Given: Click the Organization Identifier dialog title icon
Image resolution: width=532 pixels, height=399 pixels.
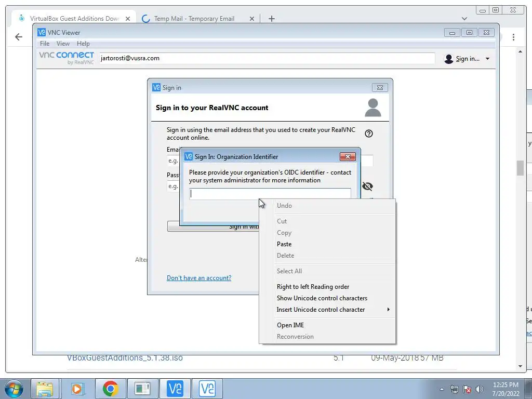Looking at the screenshot, I should pos(189,156).
